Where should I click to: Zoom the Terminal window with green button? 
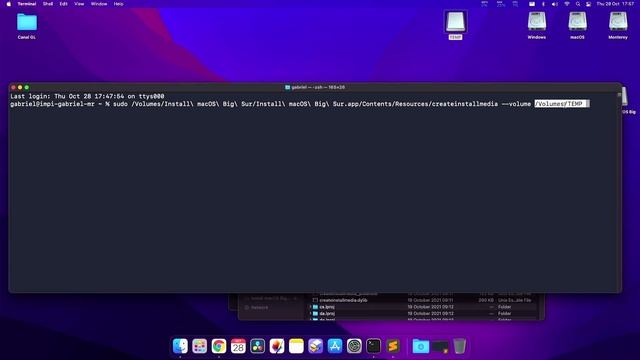pyautogui.click(x=27, y=87)
